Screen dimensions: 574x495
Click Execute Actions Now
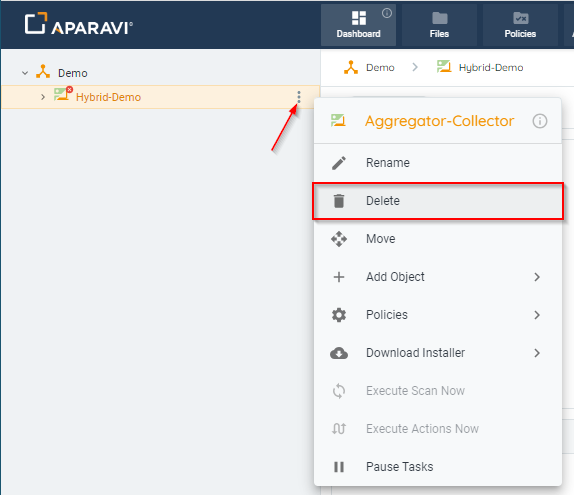pos(437,429)
